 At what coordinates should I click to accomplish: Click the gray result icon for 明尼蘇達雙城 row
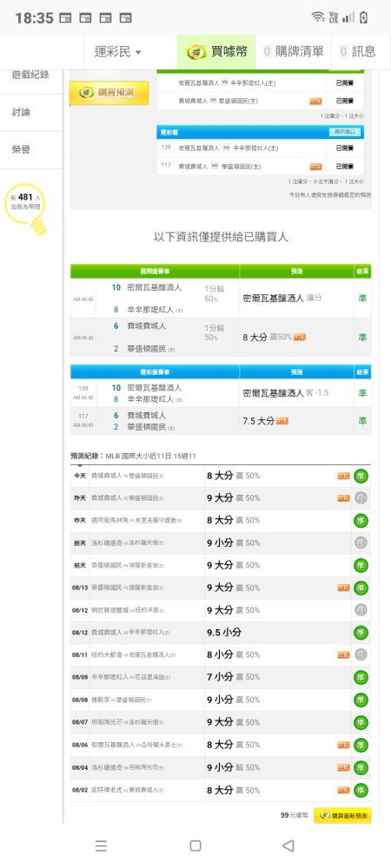pyautogui.click(x=361, y=610)
